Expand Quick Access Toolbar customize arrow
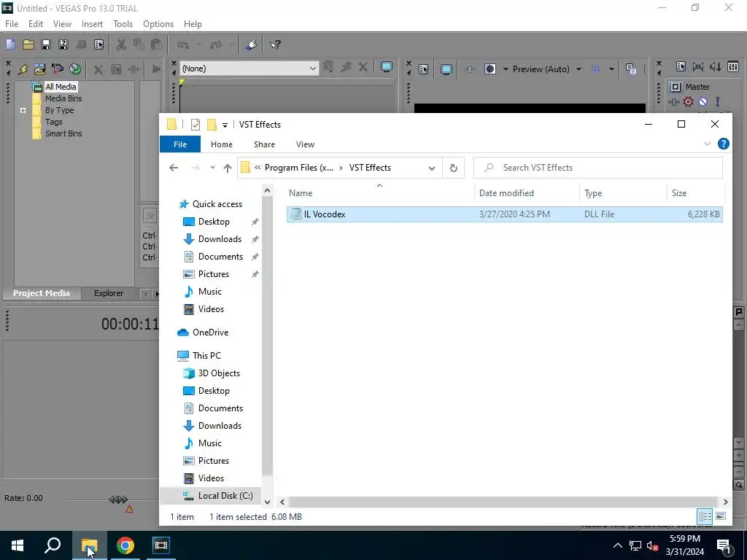 225,125
